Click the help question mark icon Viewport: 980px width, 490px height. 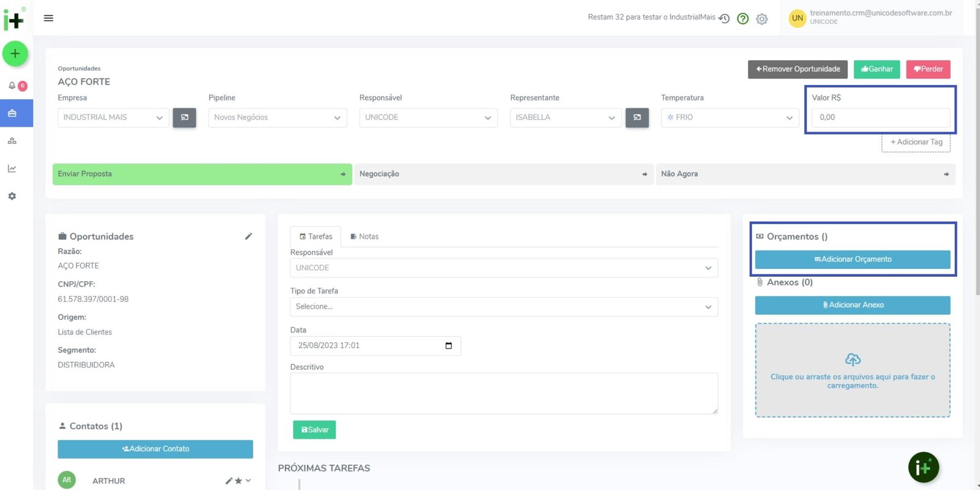(x=743, y=19)
